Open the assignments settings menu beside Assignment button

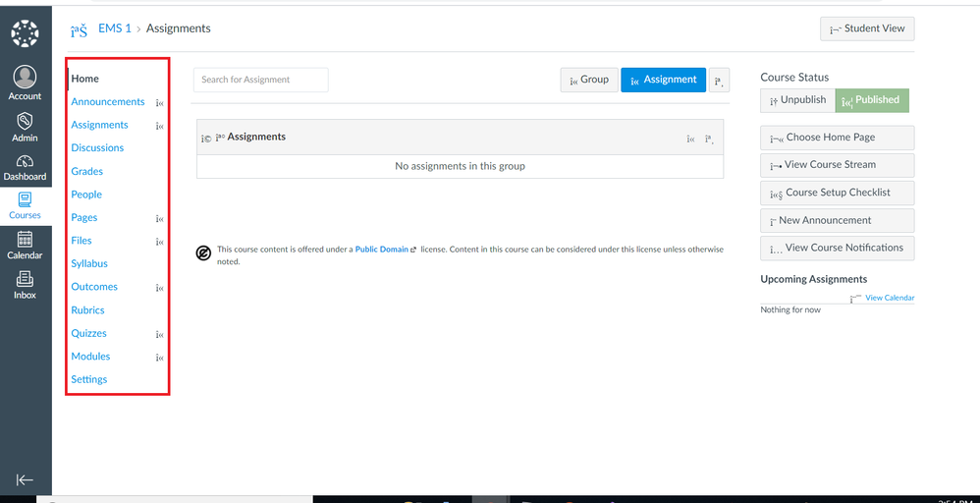pos(720,81)
